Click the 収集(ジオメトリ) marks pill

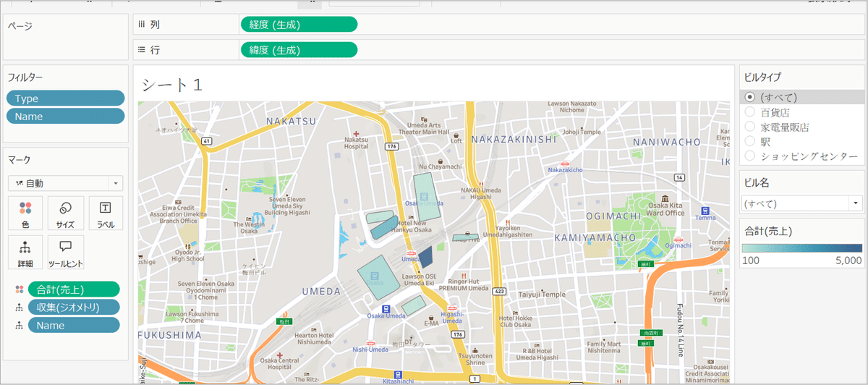(74, 308)
